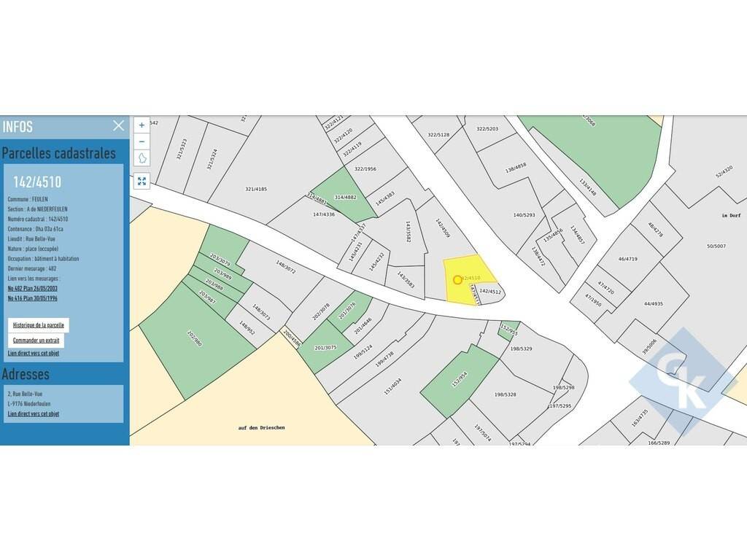747x560 pixels.
Task: Open the direct link under Parcelles cadastrales
Action: pos(34,354)
